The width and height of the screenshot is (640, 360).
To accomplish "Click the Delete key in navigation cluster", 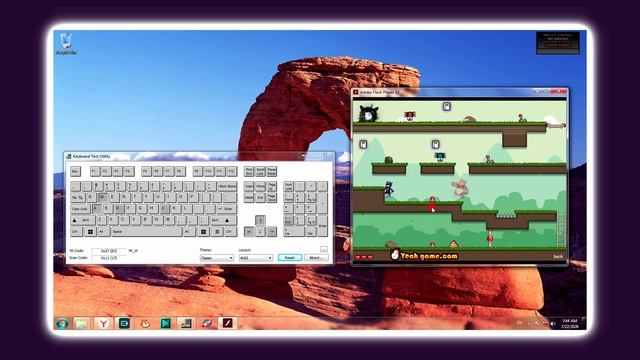I will [249, 198].
